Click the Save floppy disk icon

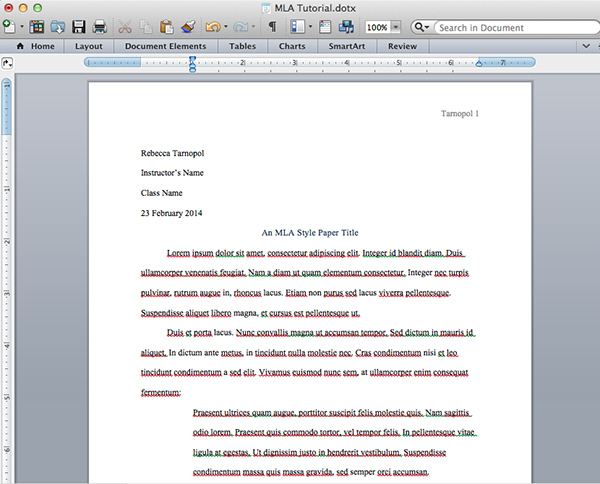click(80, 26)
